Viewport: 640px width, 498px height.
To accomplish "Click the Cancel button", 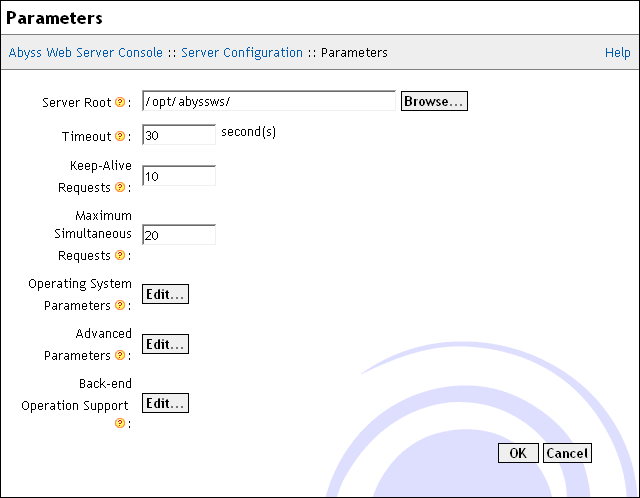I will click(x=567, y=453).
